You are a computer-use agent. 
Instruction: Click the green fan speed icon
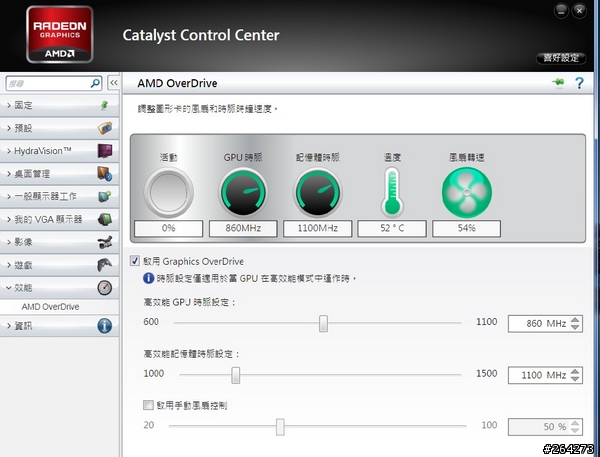click(x=466, y=193)
